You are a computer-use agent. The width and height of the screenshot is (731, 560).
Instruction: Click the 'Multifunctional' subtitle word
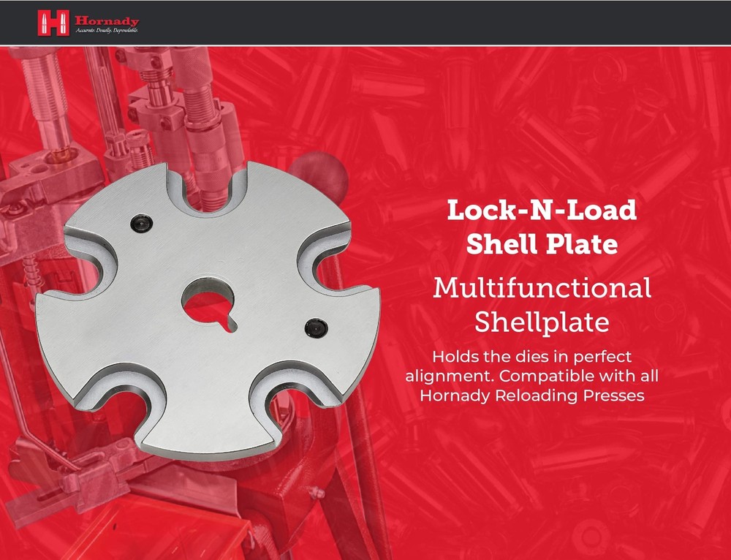click(x=541, y=288)
